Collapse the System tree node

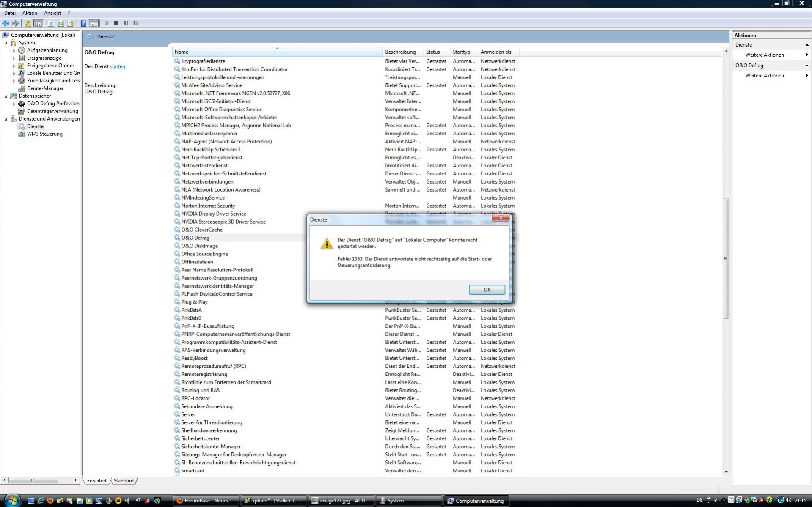coord(6,43)
